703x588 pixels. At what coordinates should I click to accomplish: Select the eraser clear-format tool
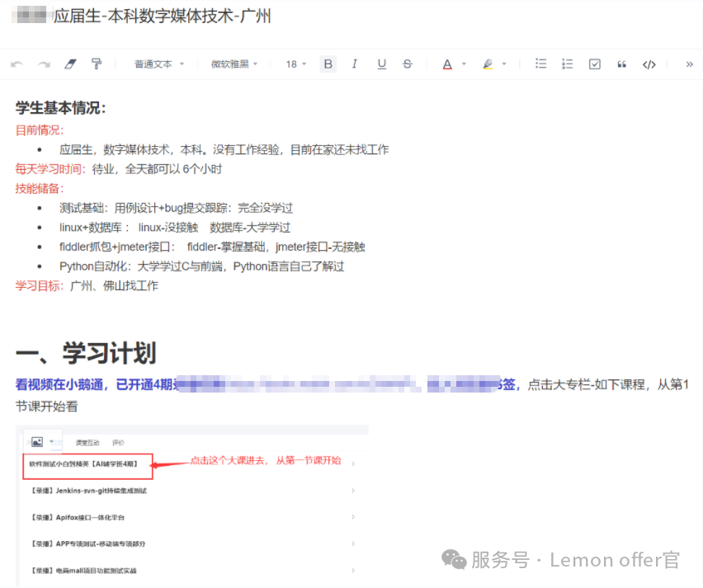point(70,64)
